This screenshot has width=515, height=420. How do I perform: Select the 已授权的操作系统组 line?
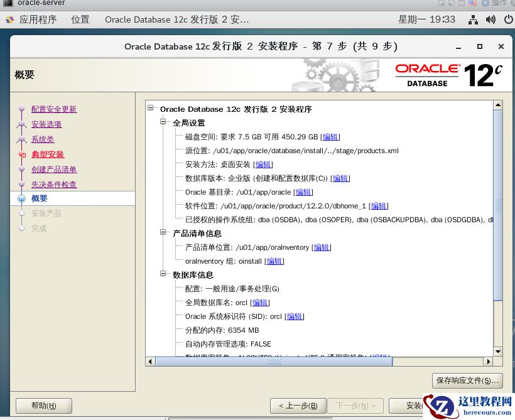339,220
